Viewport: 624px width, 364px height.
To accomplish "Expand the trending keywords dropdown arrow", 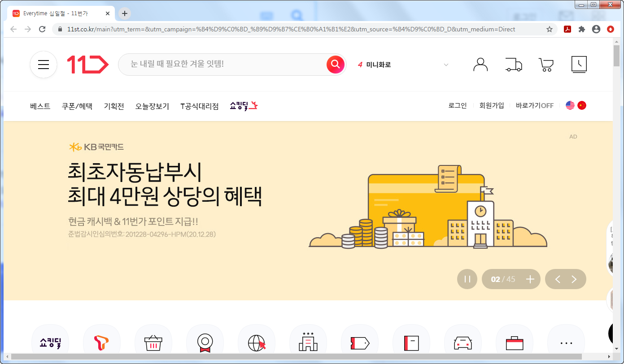I will (x=446, y=65).
